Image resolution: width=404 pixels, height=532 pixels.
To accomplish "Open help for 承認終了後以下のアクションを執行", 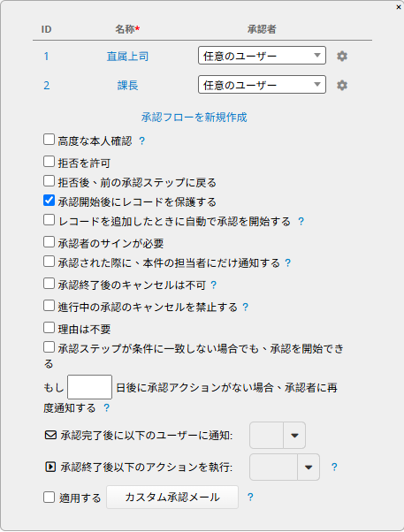I will (334, 467).
